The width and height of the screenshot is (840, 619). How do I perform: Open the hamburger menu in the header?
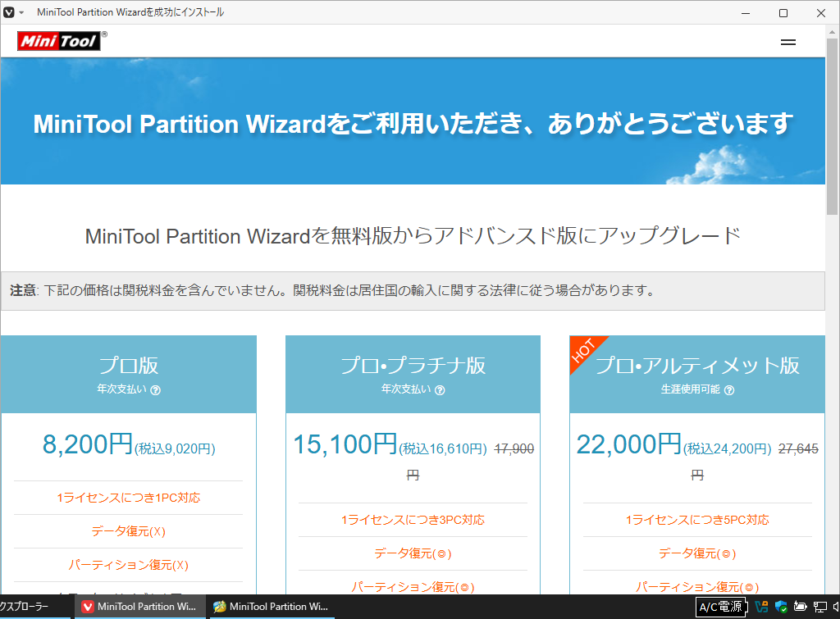click(x=787, y=43)
